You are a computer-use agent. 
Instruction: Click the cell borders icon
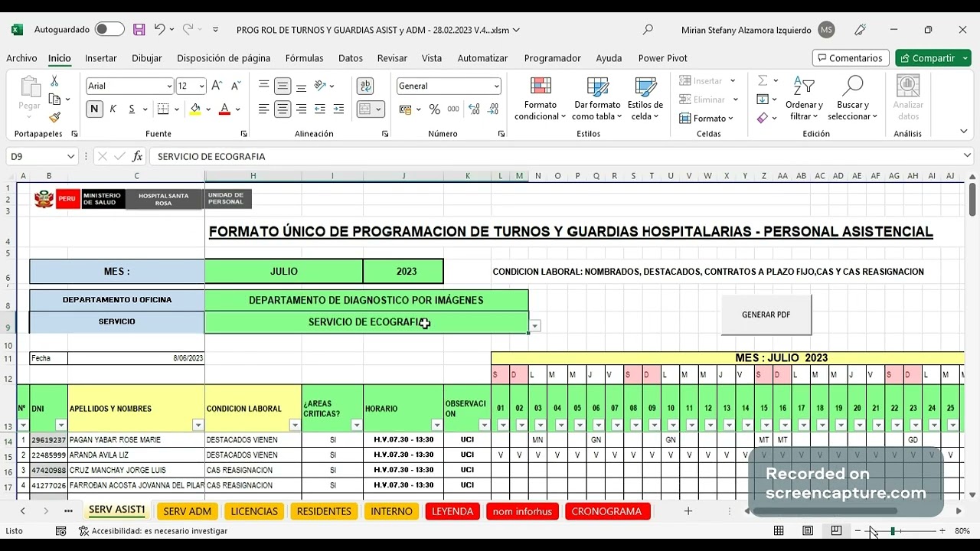click(x=162, y=109)
